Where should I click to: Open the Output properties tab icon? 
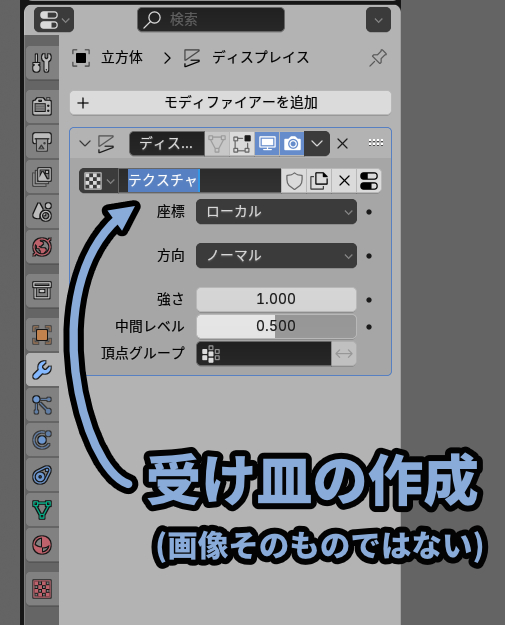pos(42,142)
